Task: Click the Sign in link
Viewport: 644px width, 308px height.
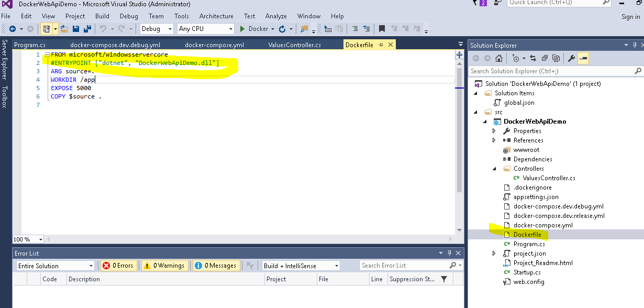Action: click(630, 17)
